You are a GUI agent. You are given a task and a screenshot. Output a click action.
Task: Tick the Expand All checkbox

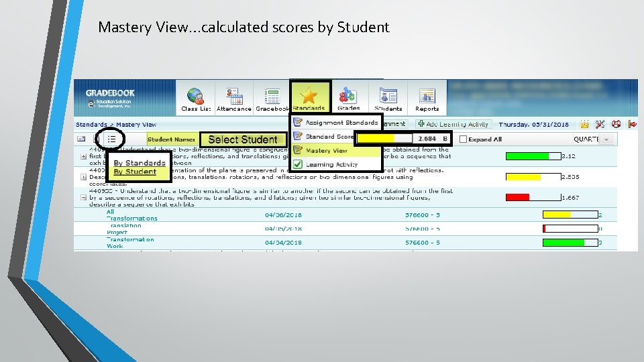(x=464, y=139)
